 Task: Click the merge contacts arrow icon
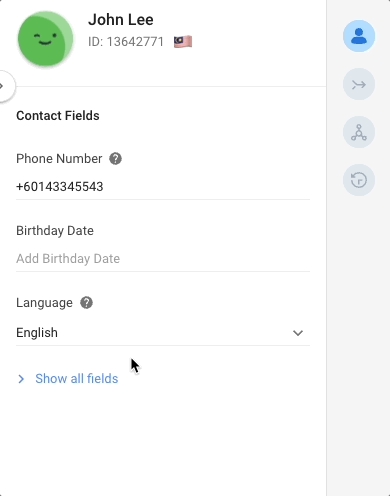[359, 84]
